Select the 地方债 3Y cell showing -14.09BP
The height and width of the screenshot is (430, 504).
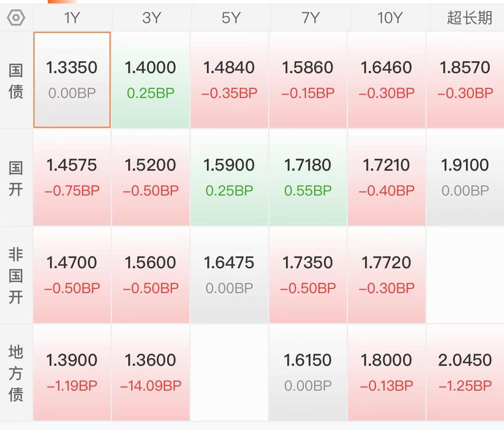[150, 371]
